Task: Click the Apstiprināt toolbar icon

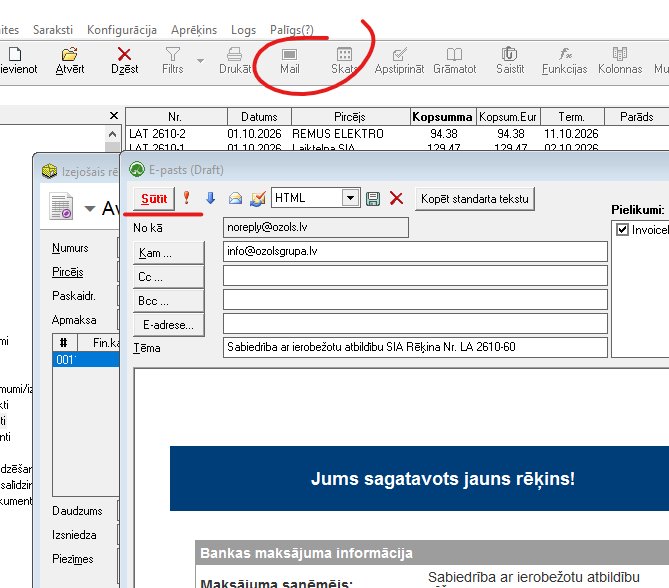Action: pos(399,54)
